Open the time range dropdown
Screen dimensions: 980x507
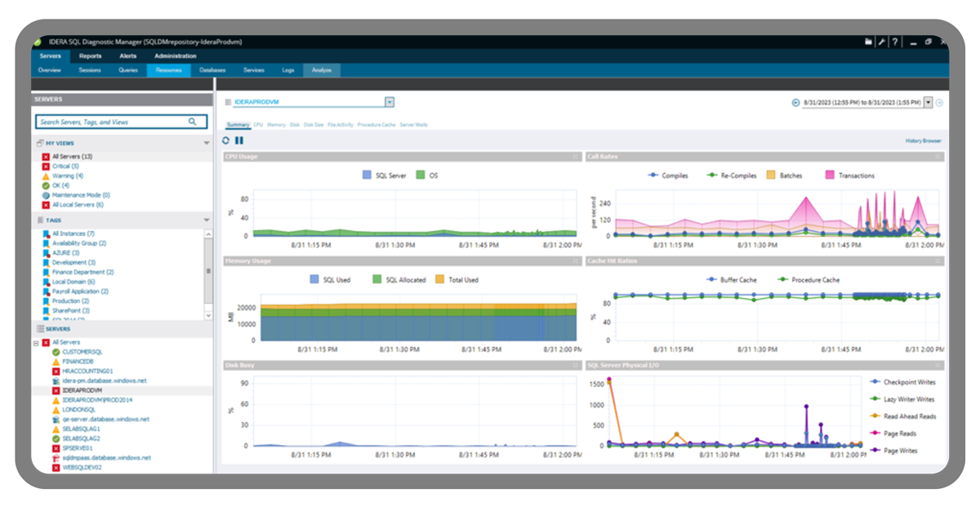tap(928, 101)
